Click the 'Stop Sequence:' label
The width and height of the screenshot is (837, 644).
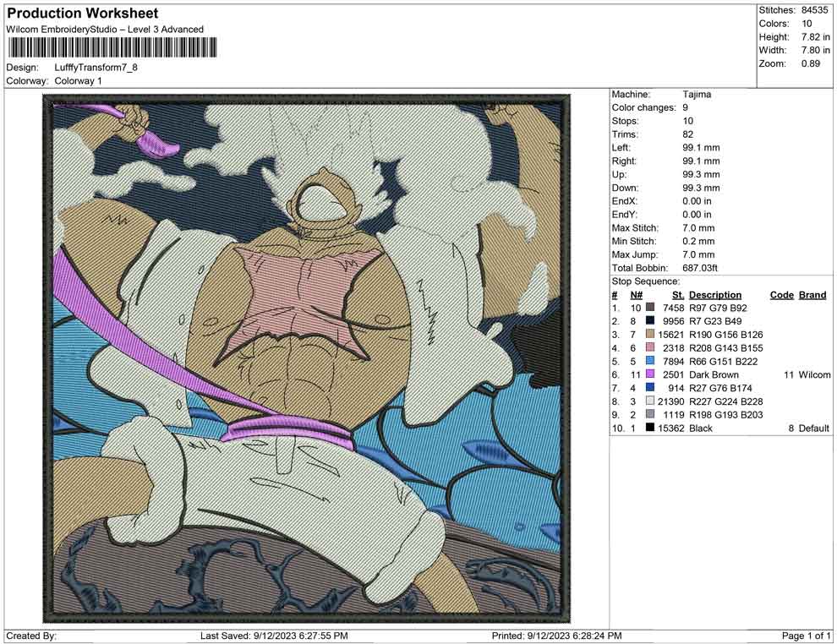pos(646,281)
